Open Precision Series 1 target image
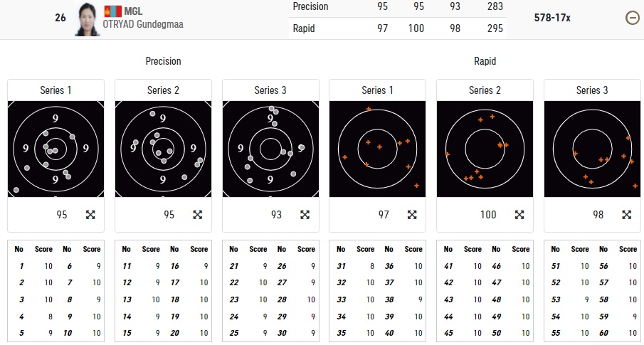This screenshot has width=644, height=345. 56,149
